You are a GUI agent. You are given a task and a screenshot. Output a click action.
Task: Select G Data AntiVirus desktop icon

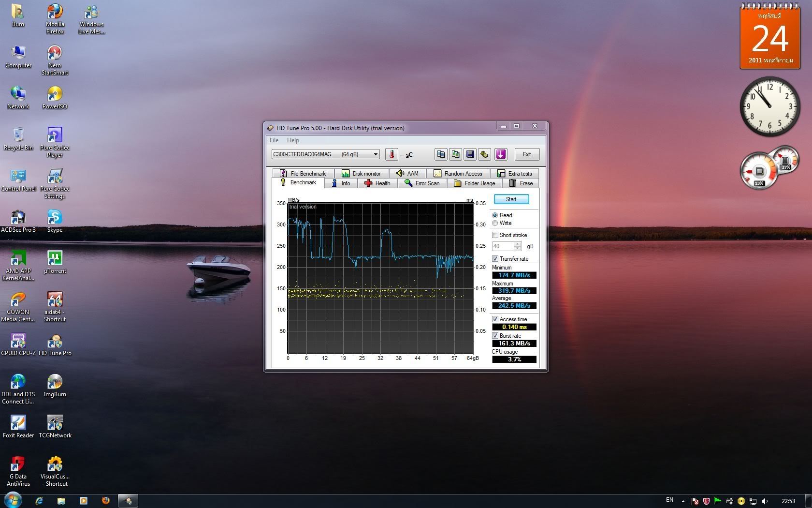click(18, 471)
